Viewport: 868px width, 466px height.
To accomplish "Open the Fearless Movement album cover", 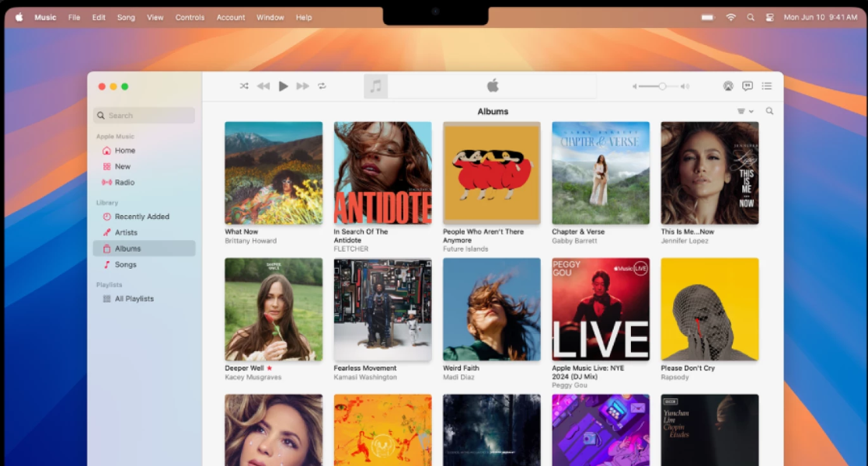I will (382, 309).
